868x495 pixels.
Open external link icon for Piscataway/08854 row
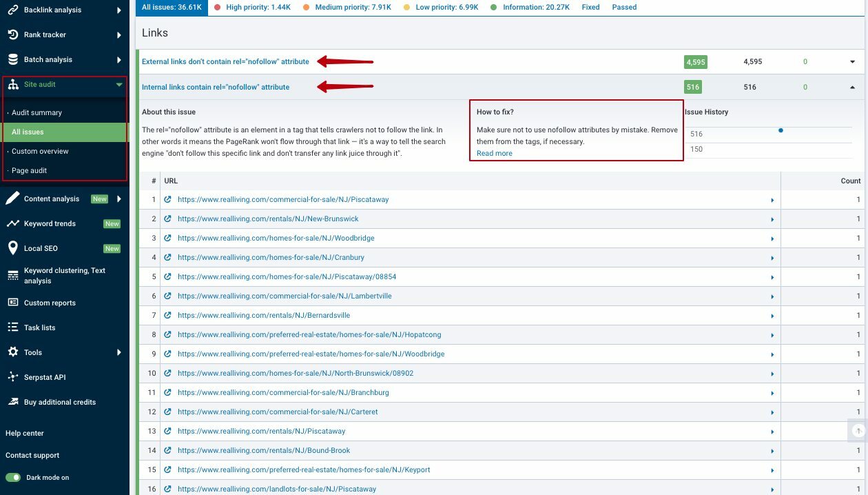[167, 276]
